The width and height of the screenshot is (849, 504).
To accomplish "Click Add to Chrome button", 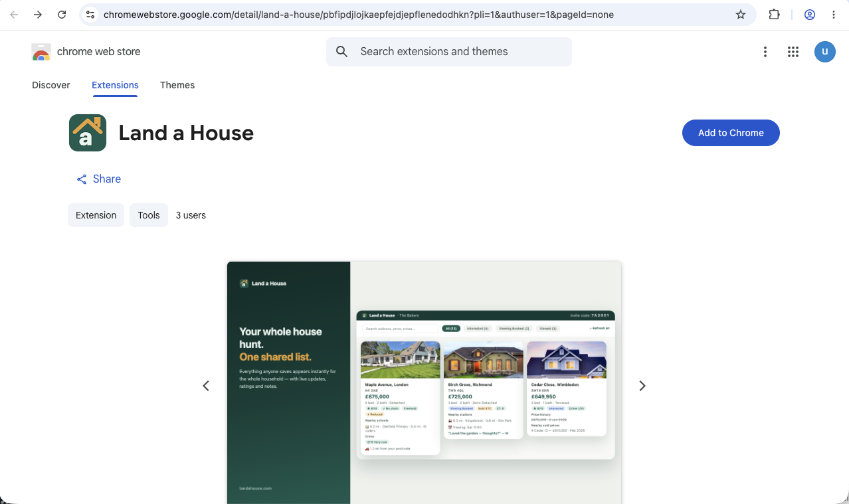I will click(x=731, y=133).
